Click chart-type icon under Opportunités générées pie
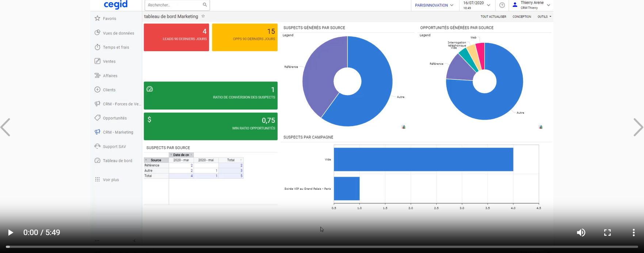The image size is (644, 253). [x=540, y=127]
